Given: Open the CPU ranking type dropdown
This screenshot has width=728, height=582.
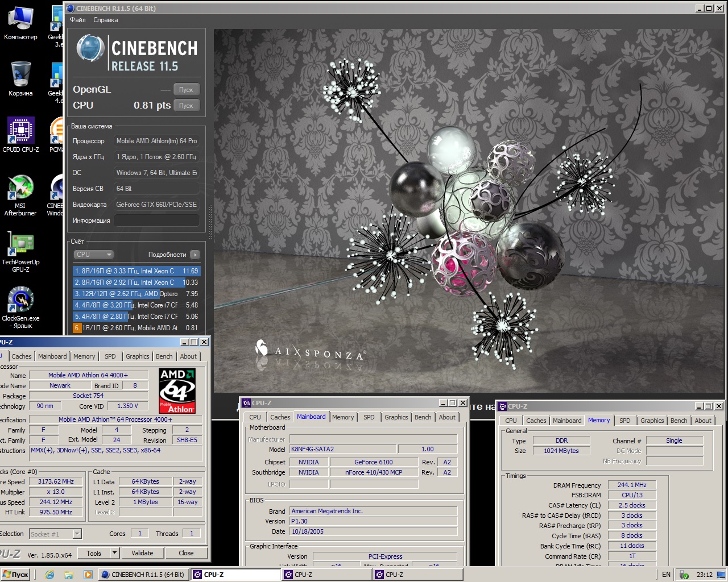Looking at the screenshot, I should click(93, 255).
